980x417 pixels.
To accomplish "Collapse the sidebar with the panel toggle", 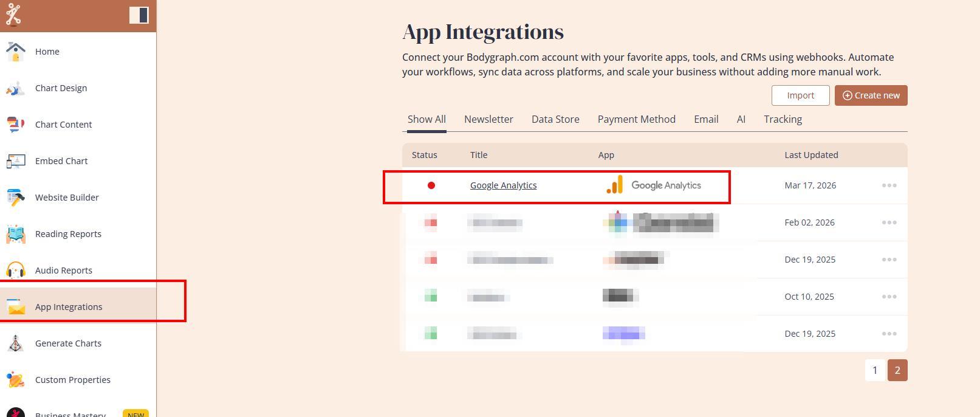I will 139,15.
